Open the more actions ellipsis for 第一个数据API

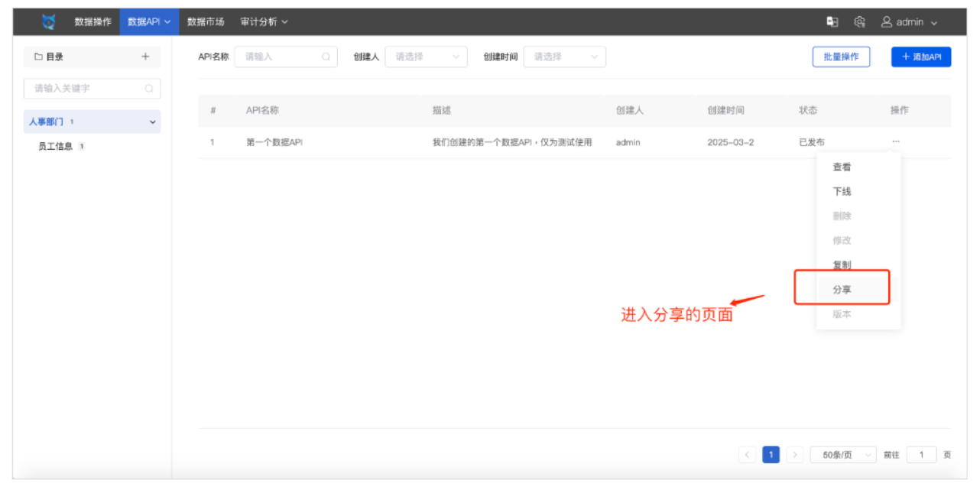(896, 141)
